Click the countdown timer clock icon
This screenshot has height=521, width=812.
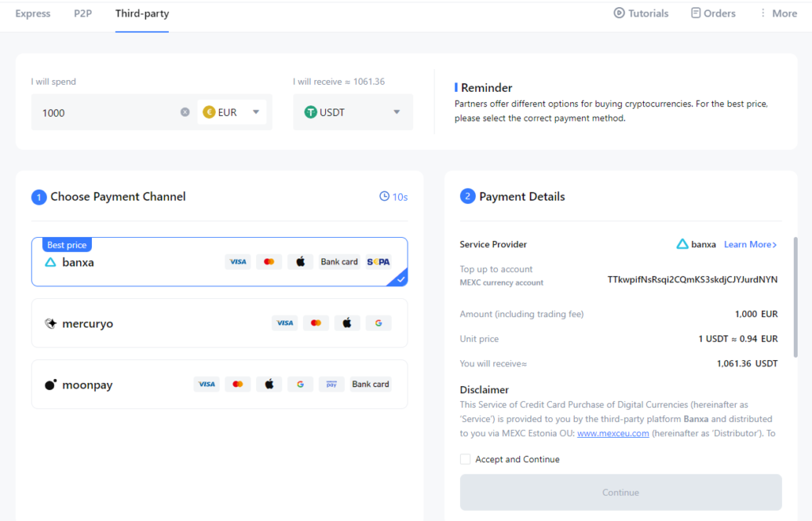point(385,197)
